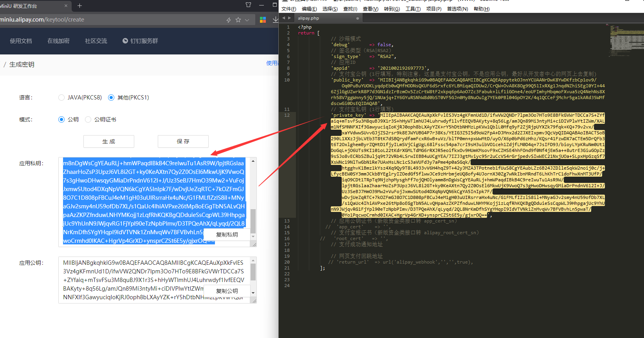Click the 'appid' value '2021002192697773'
This screenshot has height=338, width=644.
(x=403, y=68)
